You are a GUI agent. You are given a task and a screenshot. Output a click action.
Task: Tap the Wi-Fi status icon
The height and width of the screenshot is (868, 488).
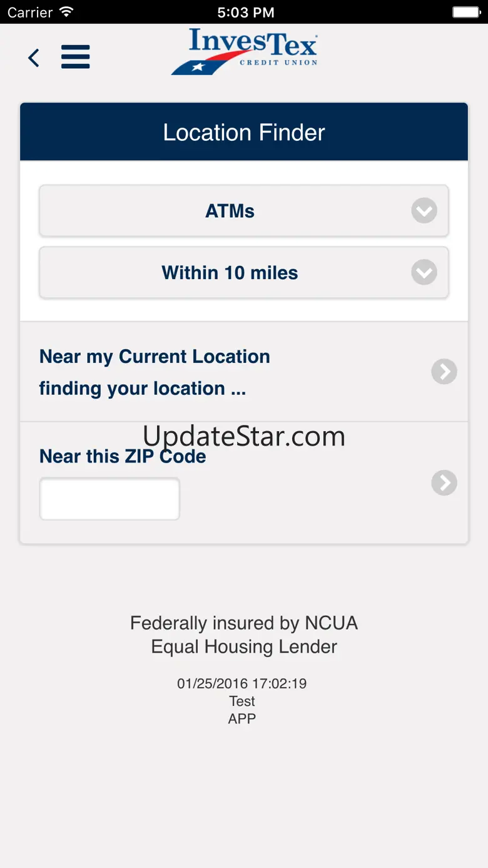coord(66,12)
